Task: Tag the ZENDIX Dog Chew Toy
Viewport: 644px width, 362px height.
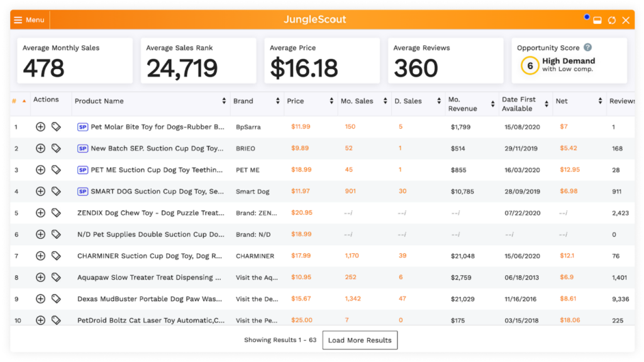Action: coord(56,212)
